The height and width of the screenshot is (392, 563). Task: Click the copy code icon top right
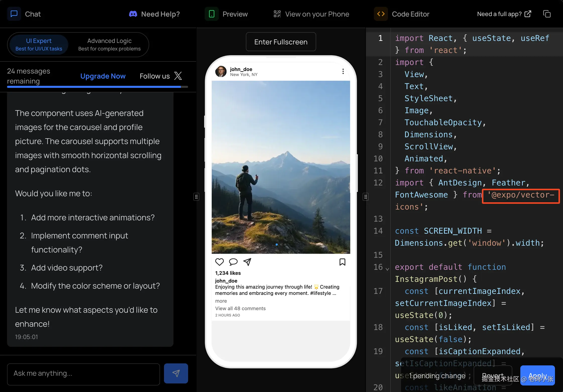tap(547, 14)
